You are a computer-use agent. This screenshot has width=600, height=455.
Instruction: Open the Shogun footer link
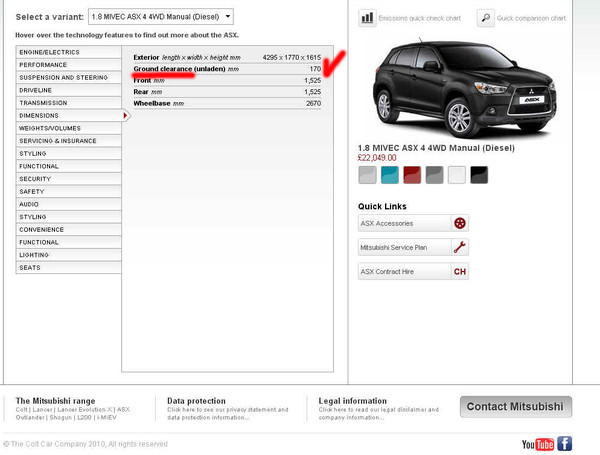pyautogui.click(x=60, y=417)
